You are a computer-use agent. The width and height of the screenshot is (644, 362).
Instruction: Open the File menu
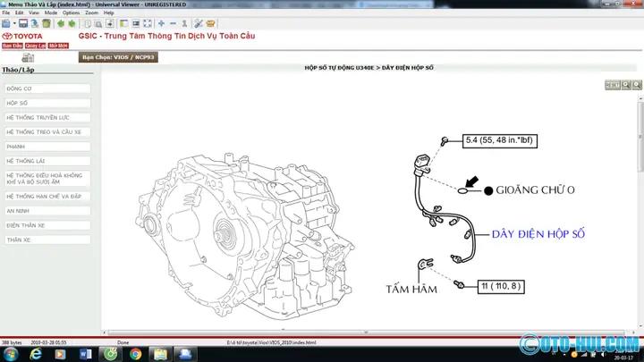pyautogui.click(x=5, y=13)
